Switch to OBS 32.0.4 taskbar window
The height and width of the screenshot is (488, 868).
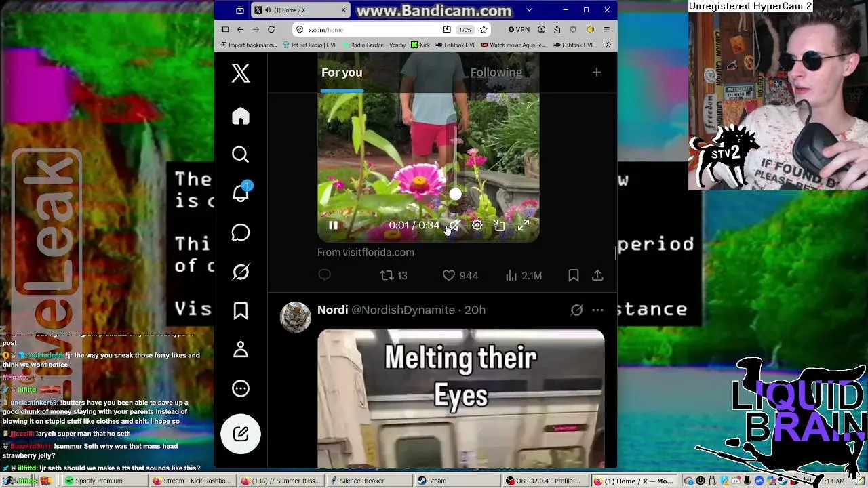[545, 481]
